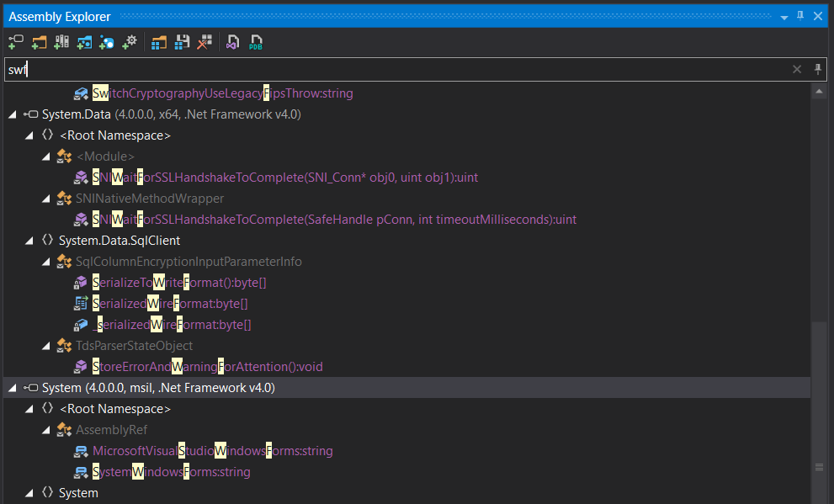Collapse SqlColumnEncryptionInputParameterInfo node
The width and height of the screenshot is (834, 504).
tap(46, 262)
